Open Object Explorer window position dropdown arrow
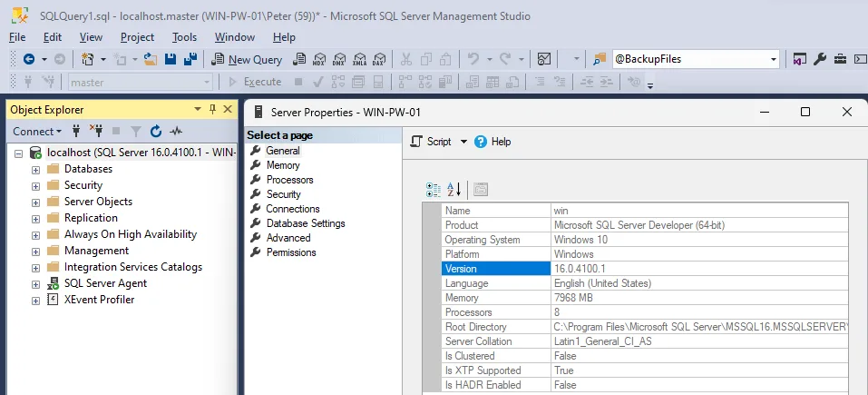868x395 pixels. [x=198, y=110]
